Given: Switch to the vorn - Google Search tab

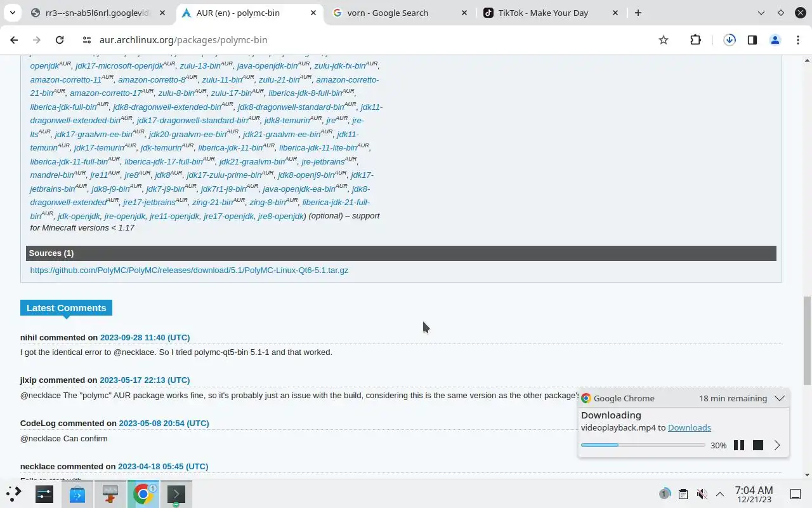Looking at the screenshot, I should [400, 13].
